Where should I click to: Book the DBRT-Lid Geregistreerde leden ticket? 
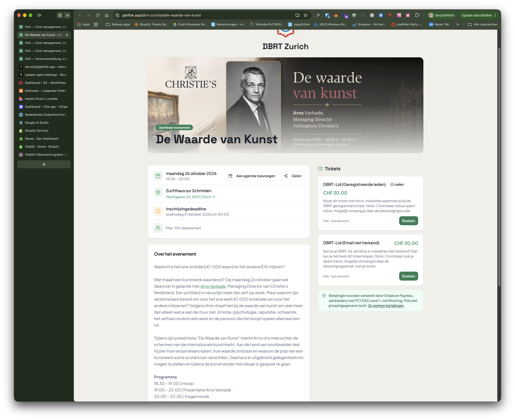(408, 221)
